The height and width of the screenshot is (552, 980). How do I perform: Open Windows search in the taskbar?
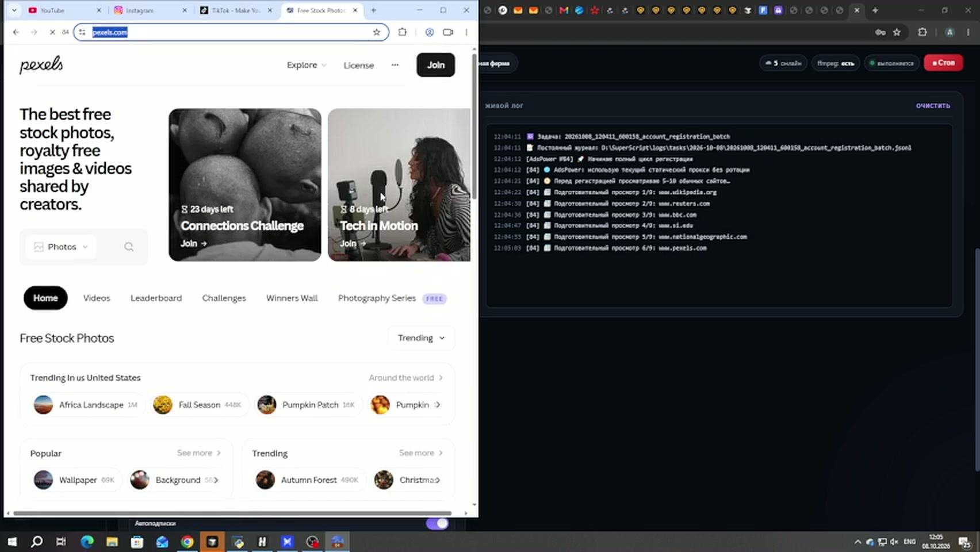[x=37, y=542]
